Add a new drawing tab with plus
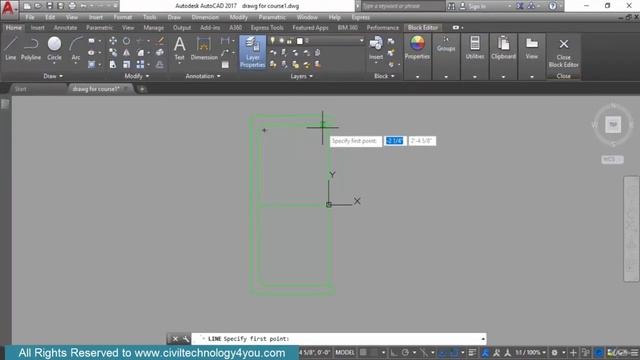 (142, 89)
